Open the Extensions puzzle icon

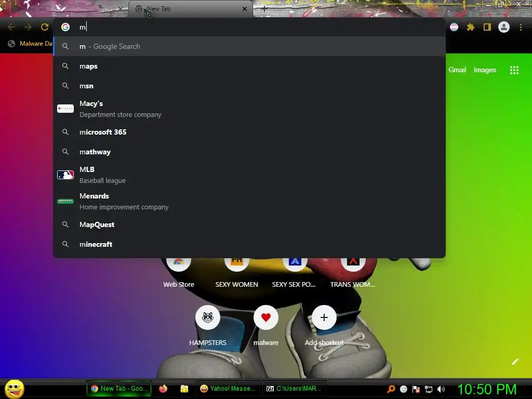click(x=470, y=27)
